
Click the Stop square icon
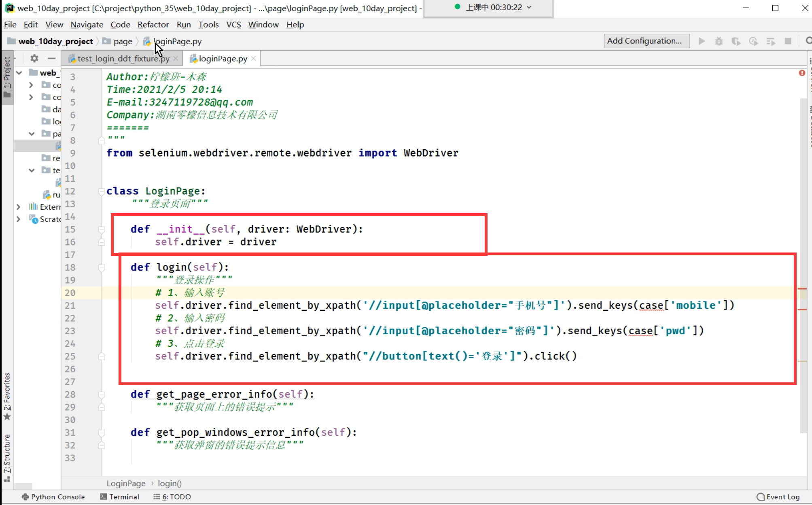788,41
